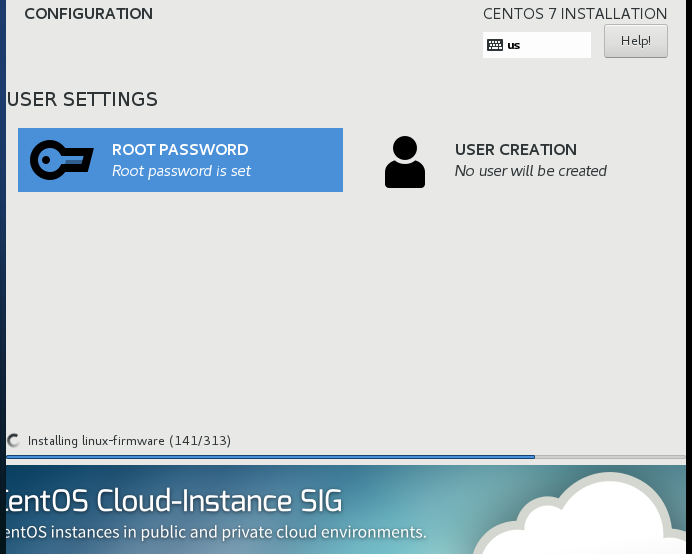The height and width of the screenshot is (554, 692).
Task: Open the Root Password settings spoke
Action: (180, 160)
